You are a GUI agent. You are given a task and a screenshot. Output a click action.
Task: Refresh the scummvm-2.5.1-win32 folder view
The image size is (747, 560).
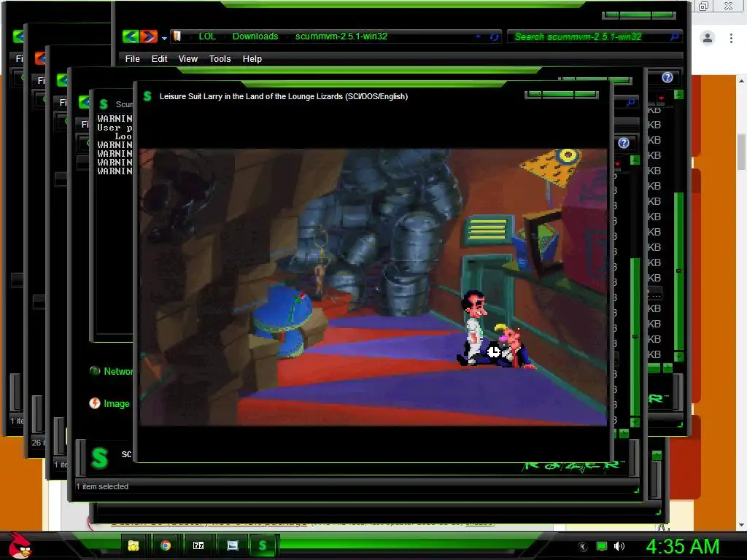click(x=495, y=36)
